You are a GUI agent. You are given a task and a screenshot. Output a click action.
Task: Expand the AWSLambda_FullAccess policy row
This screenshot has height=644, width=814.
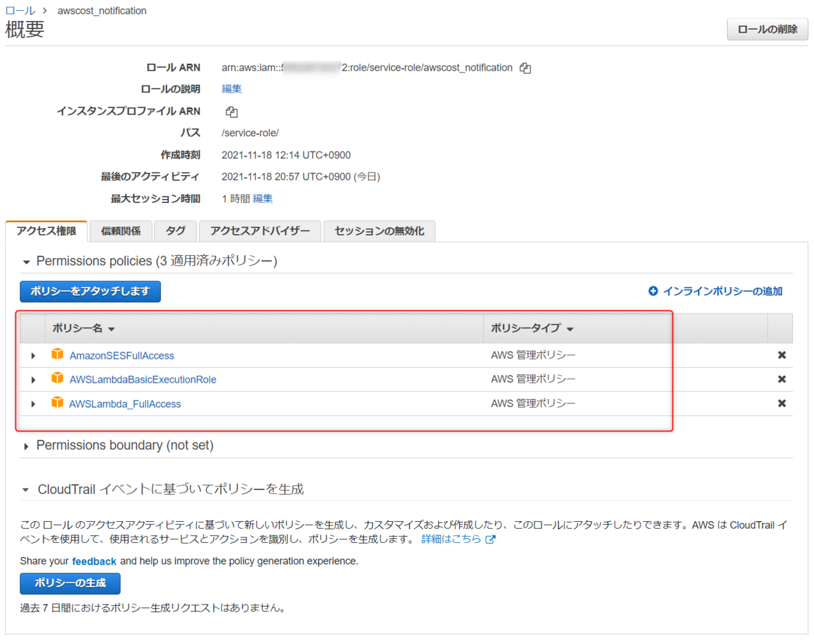pyautogui.click(x=33, y=404)
